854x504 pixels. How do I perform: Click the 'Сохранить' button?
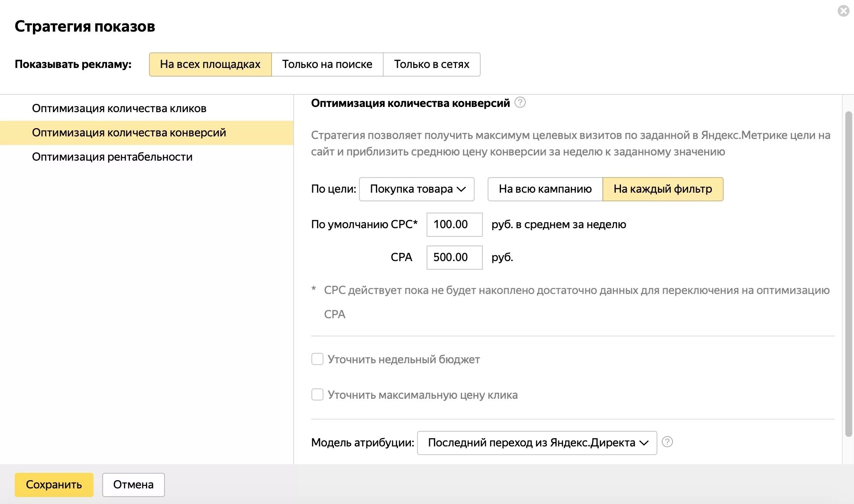54,485
